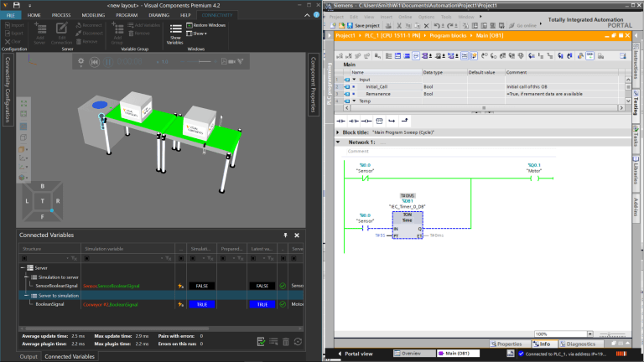Click Program blocks in the breadcrumb
The height and width of the screenshot is (362, 644).
point(448,36)
